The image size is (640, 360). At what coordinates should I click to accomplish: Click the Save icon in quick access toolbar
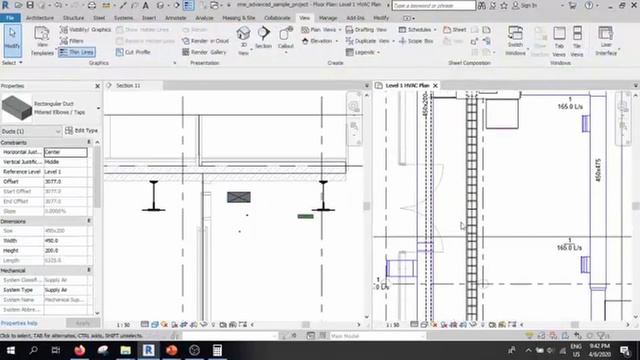(x=30, y=5)
